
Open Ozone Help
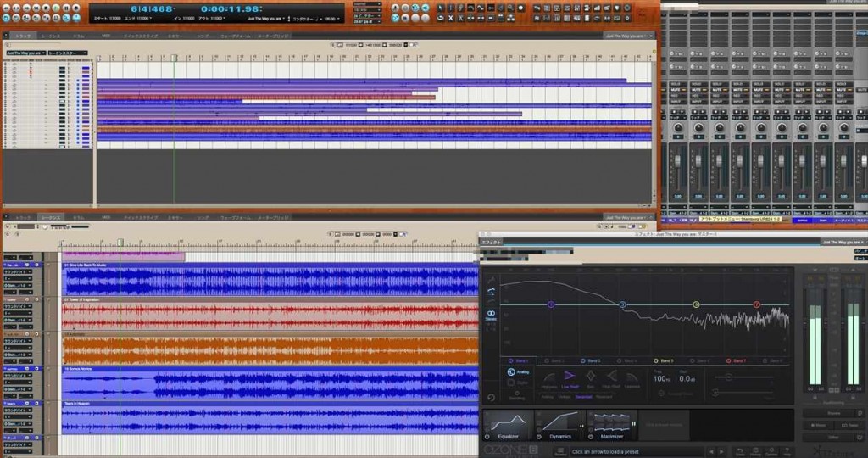click(787, 451)
